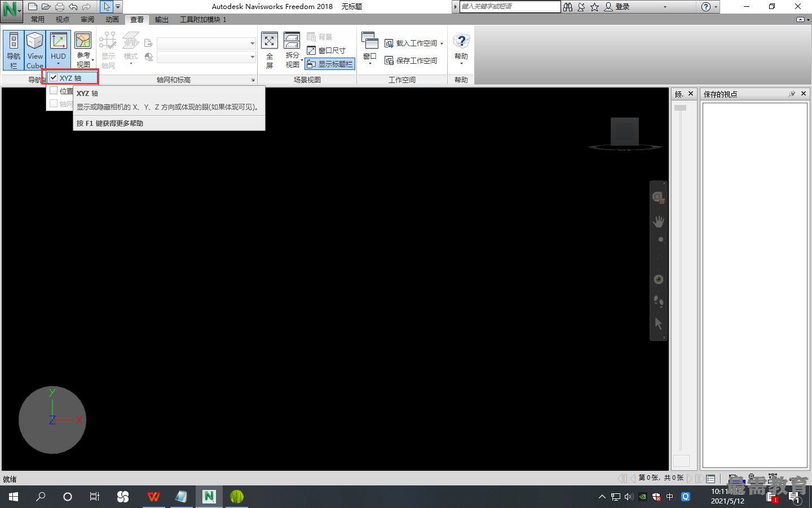This screenshot has width=812, height=508.
Task: Expand the quick access toolbar customize arrow
Action: pos(118,7)
